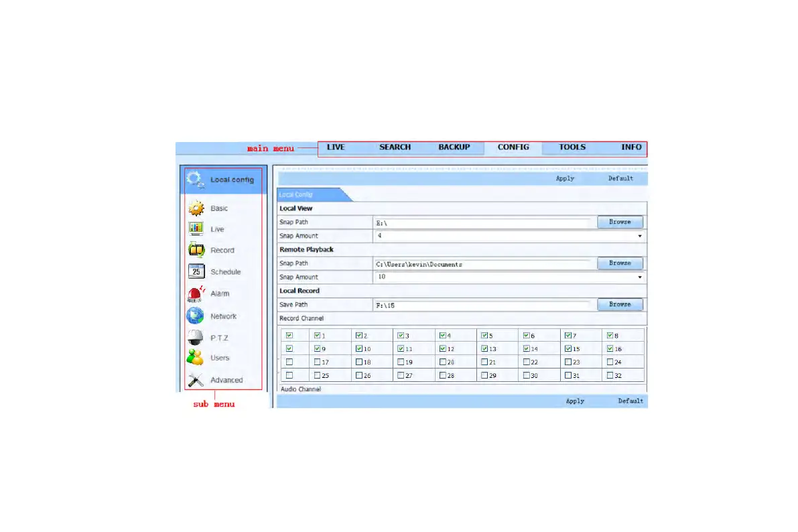Open the LIVE main menu tab
Screen dimensions: 798x532
pos(336,147)
